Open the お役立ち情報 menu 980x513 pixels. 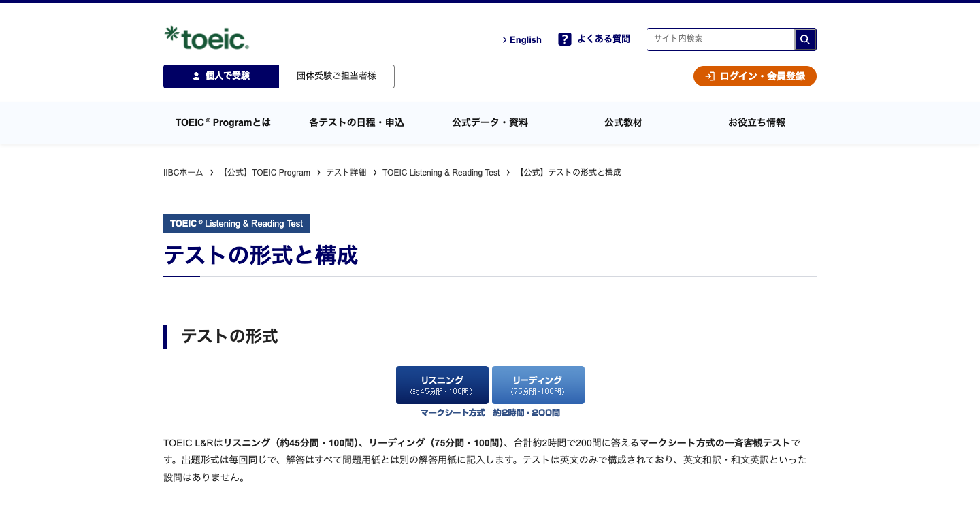pyautogui.click(x=757, y=122)
